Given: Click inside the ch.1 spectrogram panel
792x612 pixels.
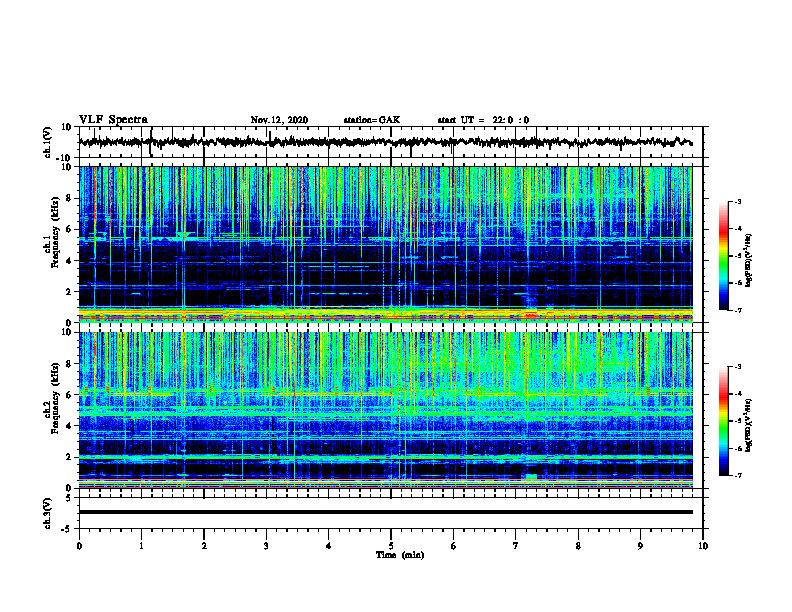Looking at the screenshot, I should coord(385,244).
